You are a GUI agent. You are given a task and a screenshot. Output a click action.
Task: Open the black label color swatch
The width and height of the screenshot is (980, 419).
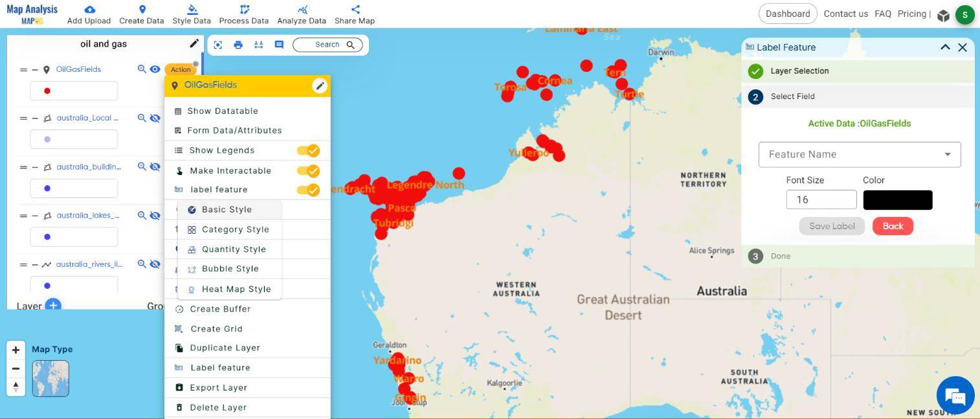pos(898,200)
